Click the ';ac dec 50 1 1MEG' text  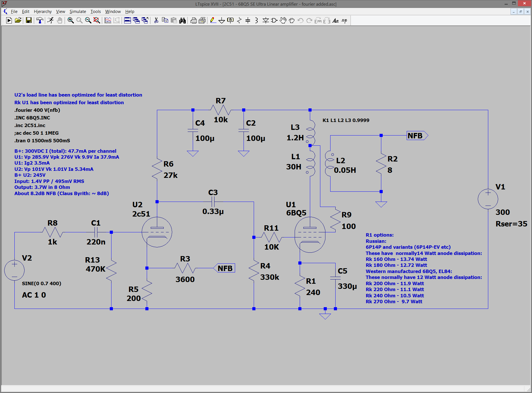(37, 133)
